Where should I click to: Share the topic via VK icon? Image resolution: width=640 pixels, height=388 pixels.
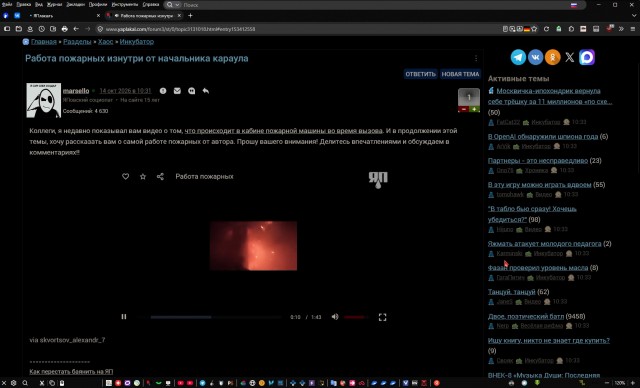(535, 57)
